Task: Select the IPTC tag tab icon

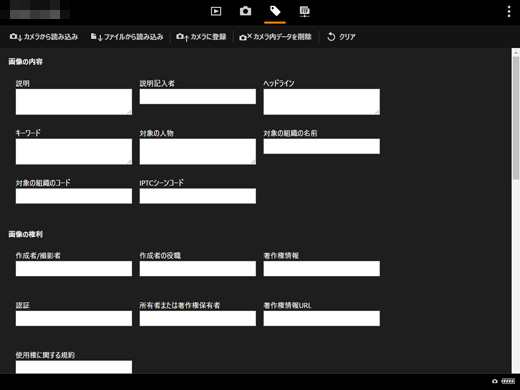Action: tap(275, 11)
